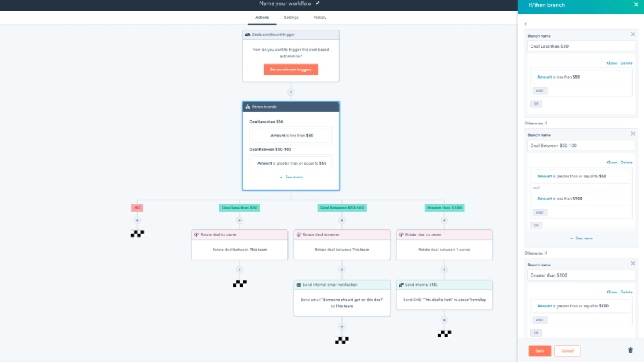644x362 pixels.
Task: Click the trigger icon on the Deals enrollment card
Action: pyautogui.click(x=248, y=33)
